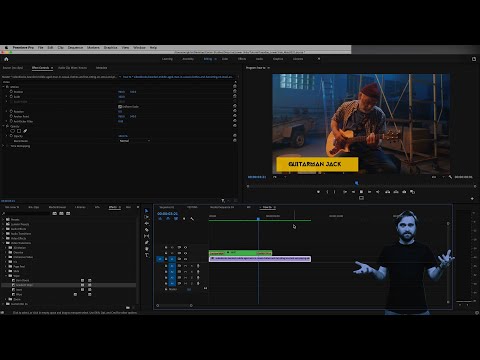The height and width of the screenshot is (360, 480).
Task: Switch to the Audio Clip Mixer tab
Action: [72, 68]
